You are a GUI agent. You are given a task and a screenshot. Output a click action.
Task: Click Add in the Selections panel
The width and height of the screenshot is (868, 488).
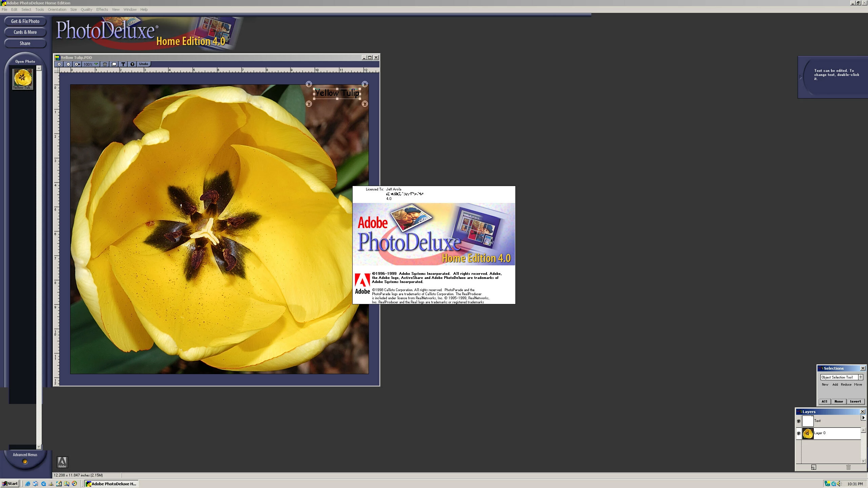(835, 385)
